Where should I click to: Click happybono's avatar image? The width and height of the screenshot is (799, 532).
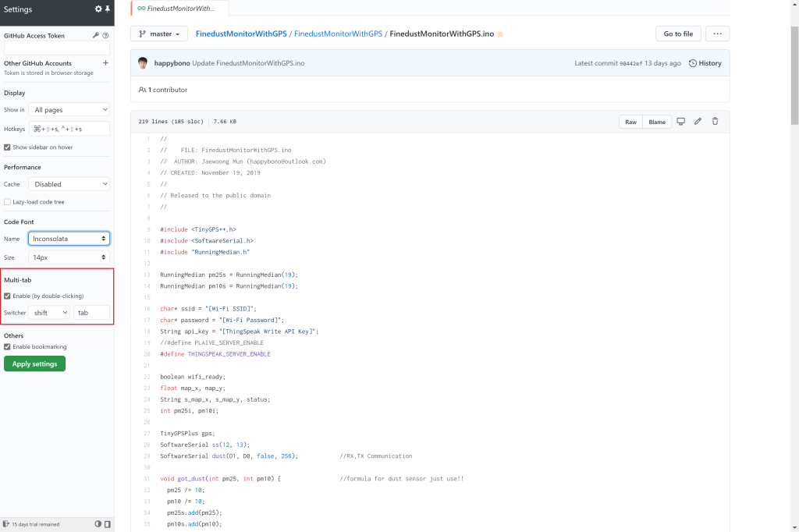click(x=143, y=63)
